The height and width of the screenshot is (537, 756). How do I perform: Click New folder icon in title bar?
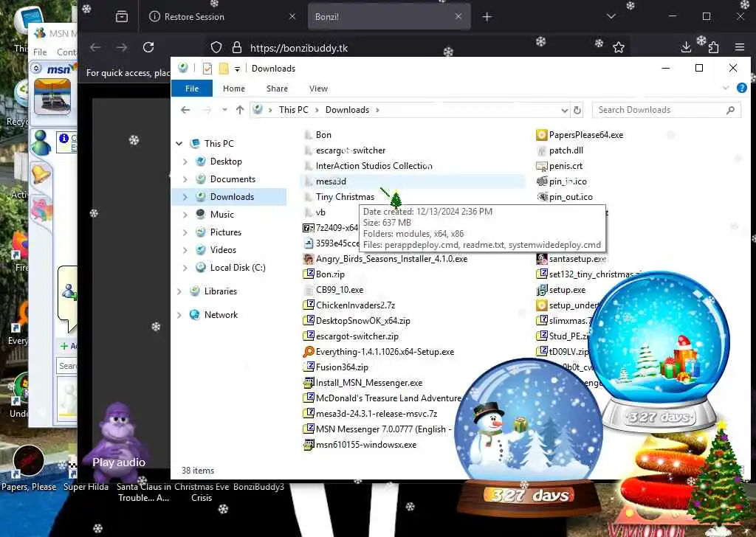click(224, 69)
